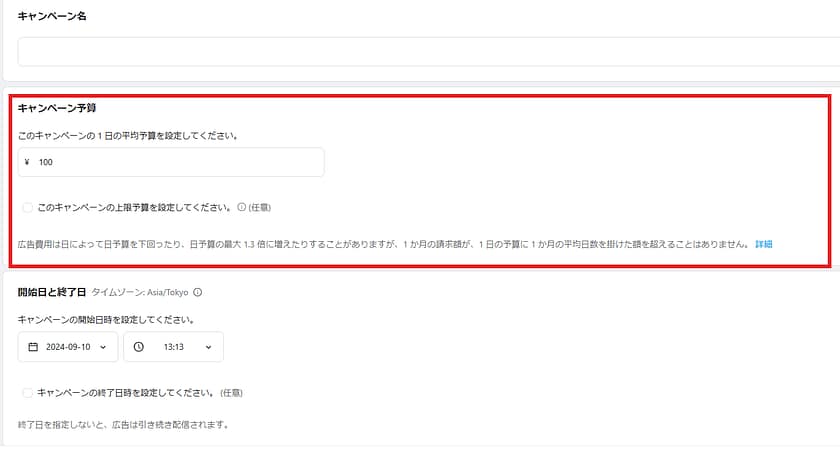Image resolution: width=840 pixels, height=453 pixels.
Task: Check the campaign end date checkbox
Action: (28, 393)
